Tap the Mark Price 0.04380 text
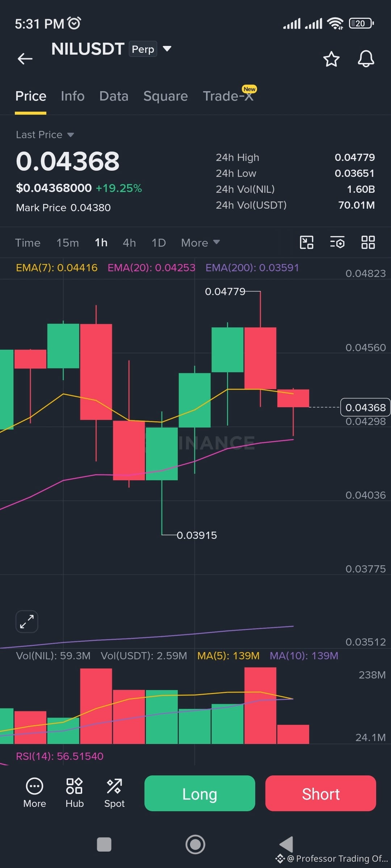The height and width of the screenshot is (868, 391). [x=63, y=208]
